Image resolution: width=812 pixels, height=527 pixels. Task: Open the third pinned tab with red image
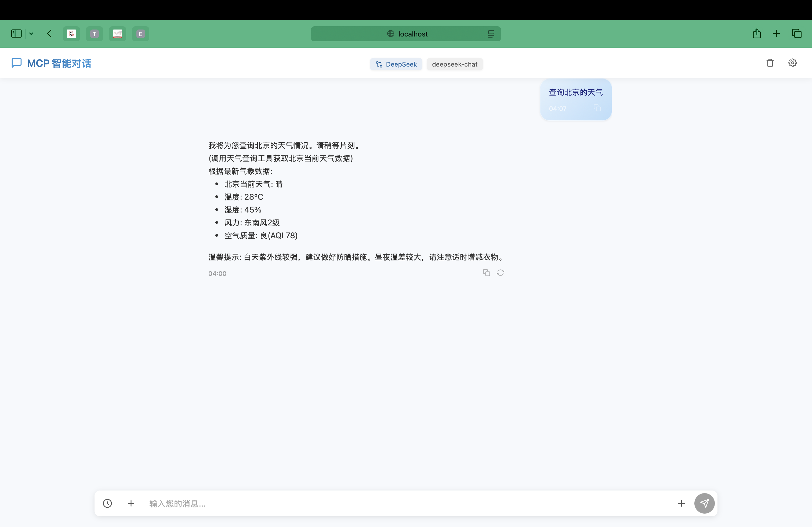click(x=117, y=34)
